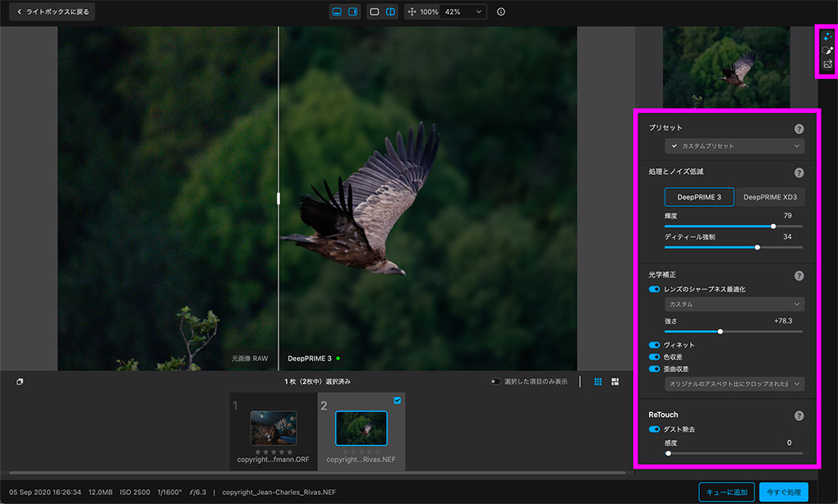Open the image info icon
838x504 pixels.
501,12
